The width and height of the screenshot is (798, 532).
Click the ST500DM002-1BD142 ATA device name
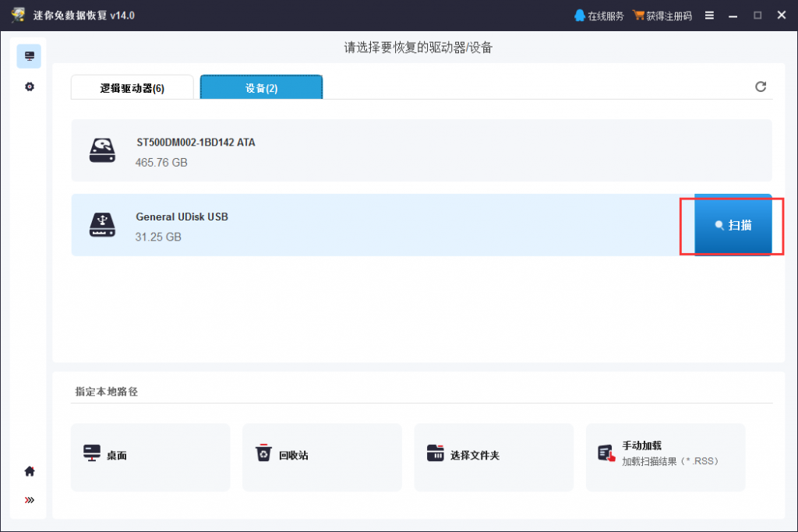point(196,143)
